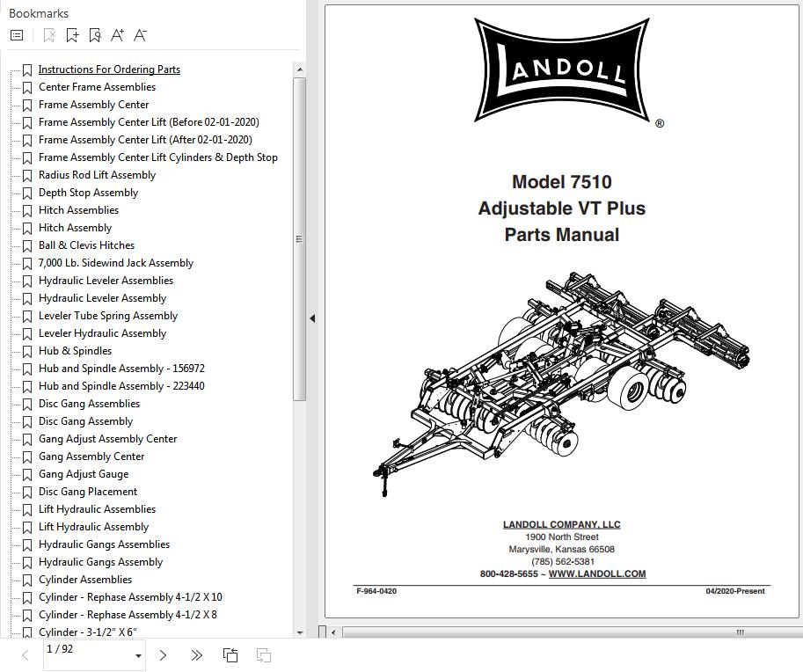This screenshot has height=672, width=803.
Task: Decrease bookmark text size
Action: [140, 35]
